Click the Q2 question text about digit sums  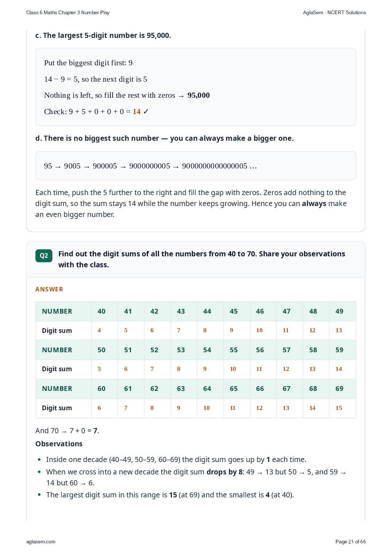click(x=201, y=259)
